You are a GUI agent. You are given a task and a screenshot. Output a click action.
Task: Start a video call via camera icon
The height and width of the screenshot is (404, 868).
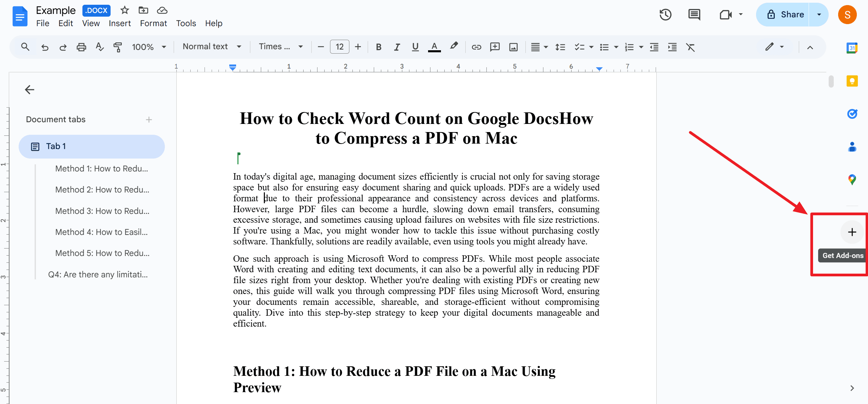(726, 15)
